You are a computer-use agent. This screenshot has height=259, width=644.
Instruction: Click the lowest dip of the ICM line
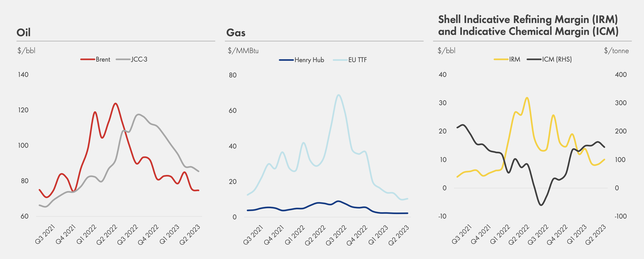pos(541,205)
